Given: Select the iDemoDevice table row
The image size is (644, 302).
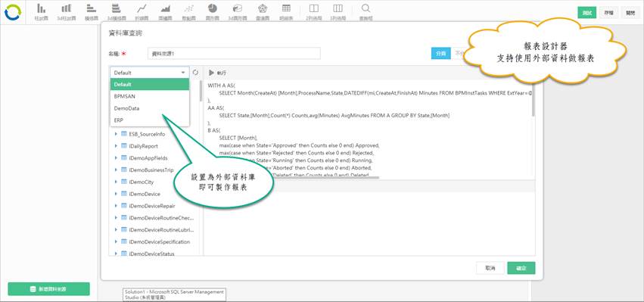Looking at the screenshot, I should tap(144, 194).
